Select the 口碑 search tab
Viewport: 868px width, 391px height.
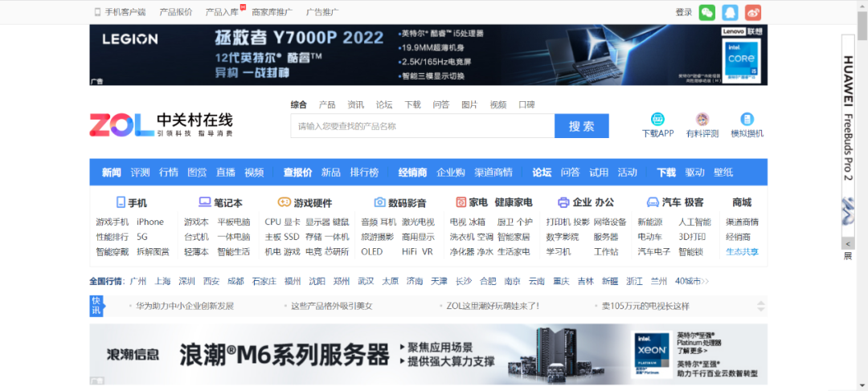point(527,104)
